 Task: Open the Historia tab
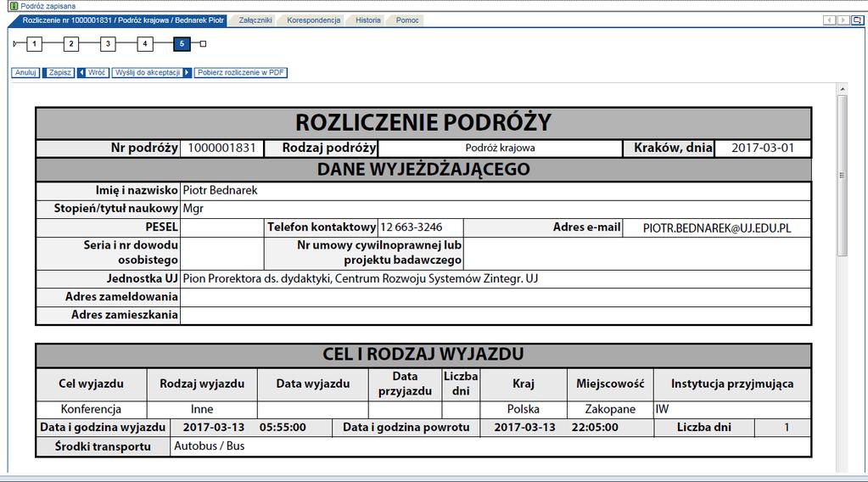(x=367, y=20)
